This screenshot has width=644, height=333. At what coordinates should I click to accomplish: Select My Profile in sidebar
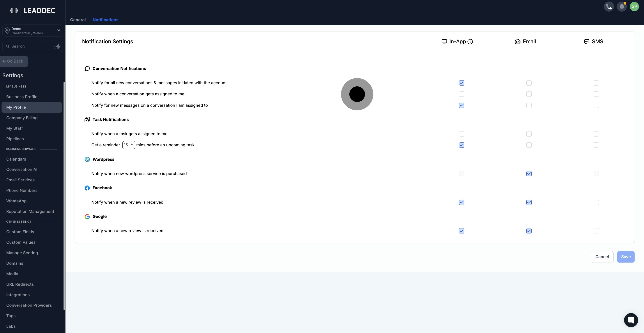point(32,107)
